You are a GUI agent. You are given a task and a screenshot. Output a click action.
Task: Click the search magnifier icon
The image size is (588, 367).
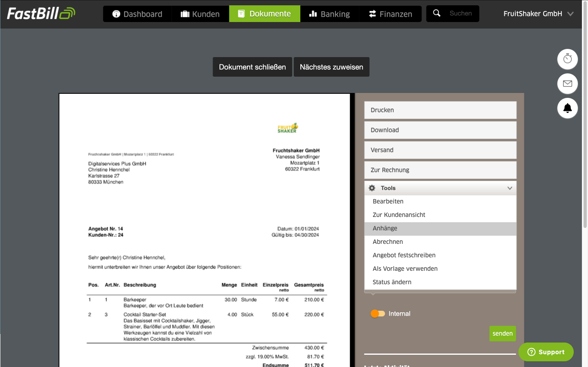(x=437, y=13)
